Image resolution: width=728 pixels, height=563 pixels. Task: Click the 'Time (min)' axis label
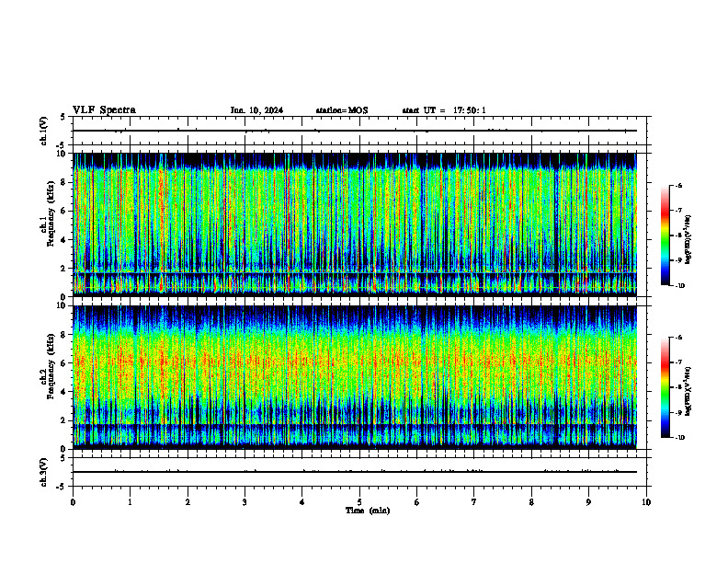click(x=368, y=511)
